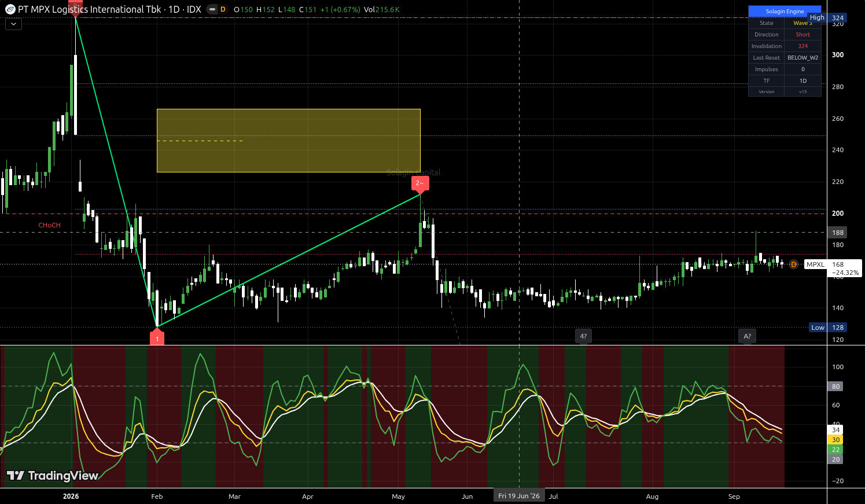Click the May label on the time axis

click(x=398, y=496)
